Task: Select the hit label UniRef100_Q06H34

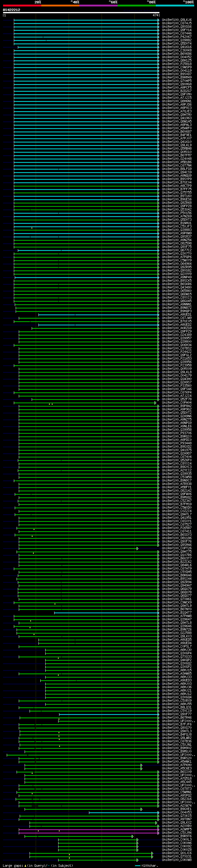Action: [x=176, y=345]
